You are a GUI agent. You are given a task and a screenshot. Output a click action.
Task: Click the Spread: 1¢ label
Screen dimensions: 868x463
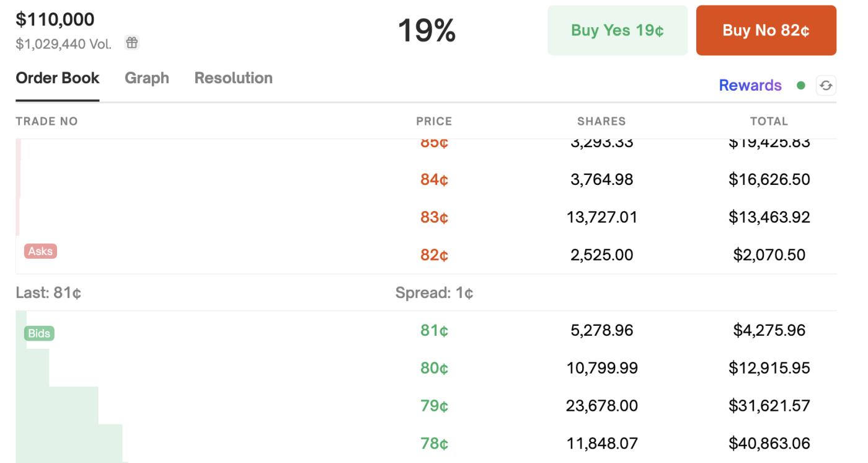[434, 293]
